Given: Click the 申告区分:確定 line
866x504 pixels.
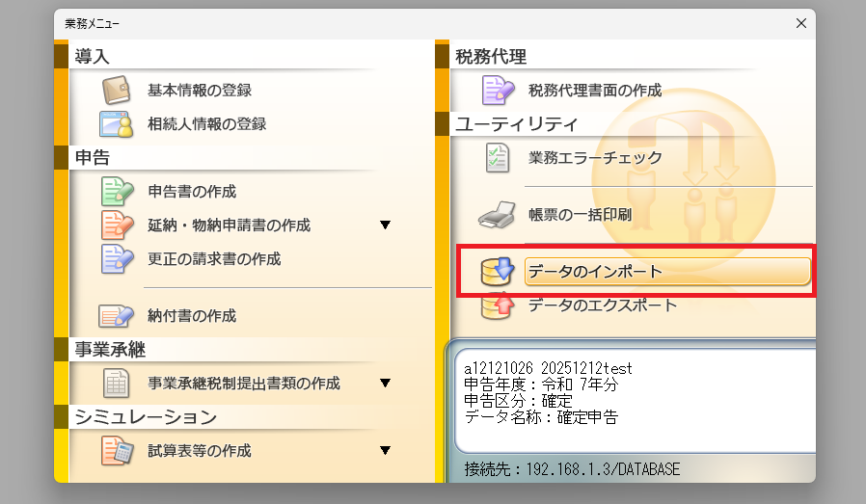Looking at the screenshot, I should coord(518,401).
